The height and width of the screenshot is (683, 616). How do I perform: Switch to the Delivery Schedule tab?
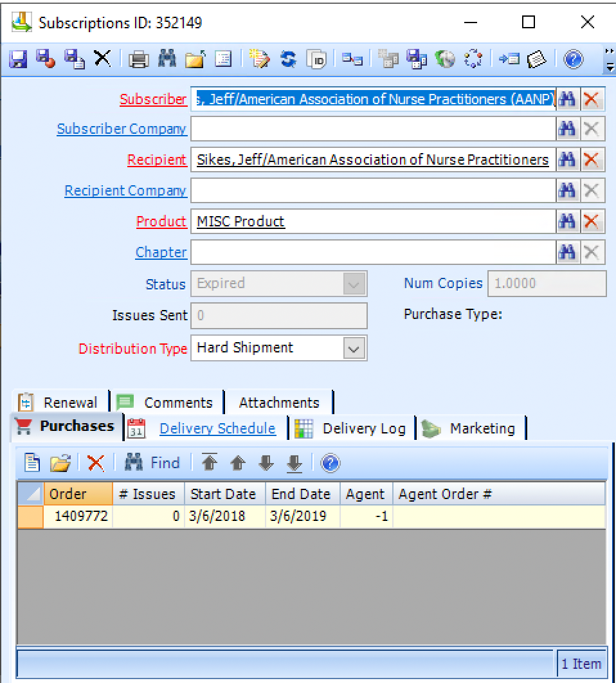tap(217, 428)
